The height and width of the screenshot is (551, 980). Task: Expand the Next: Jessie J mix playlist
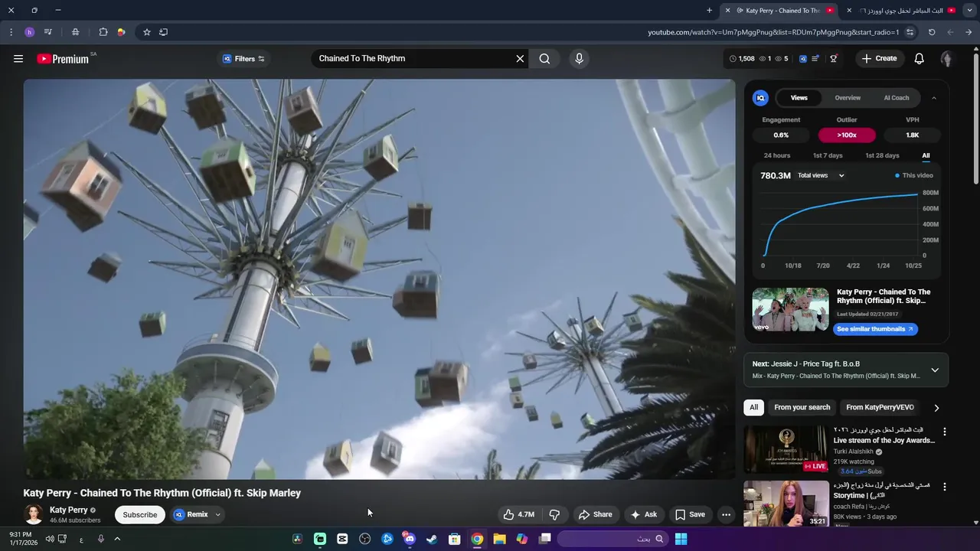coord(935,370)
